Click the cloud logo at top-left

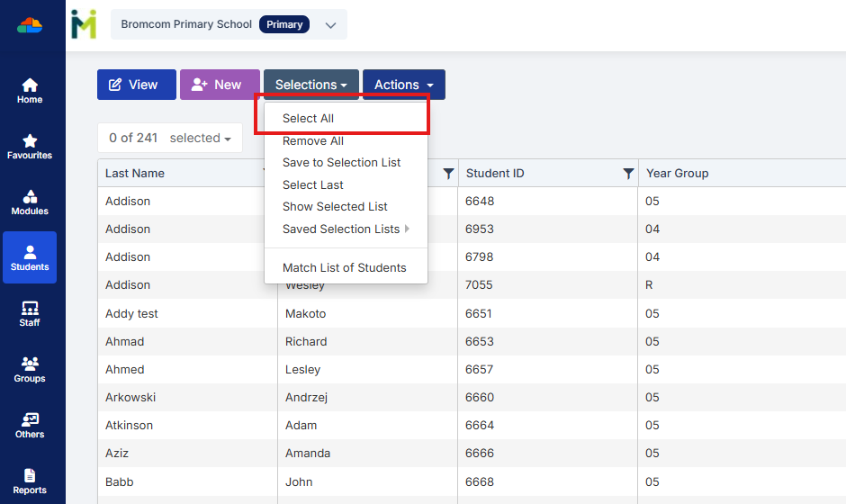point(30,25)
